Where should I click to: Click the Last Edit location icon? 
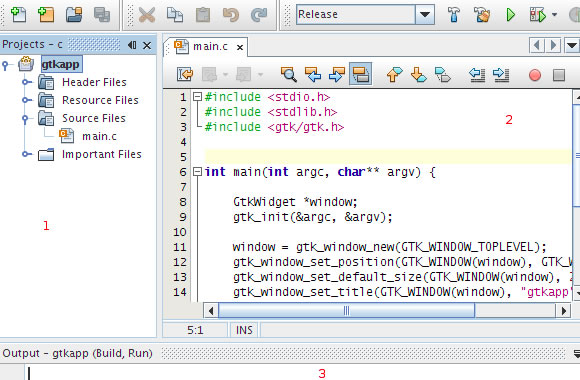coord(185,74)
